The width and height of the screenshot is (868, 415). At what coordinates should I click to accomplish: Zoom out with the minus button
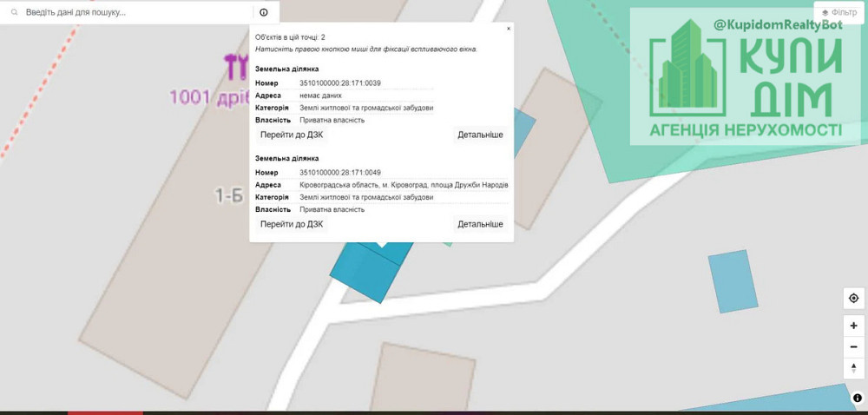click(854, 346)
